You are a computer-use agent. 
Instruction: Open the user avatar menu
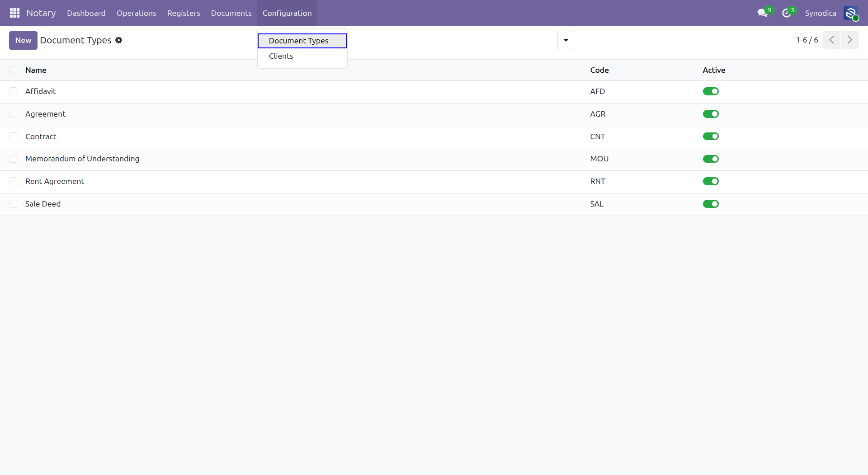[851, 13]
